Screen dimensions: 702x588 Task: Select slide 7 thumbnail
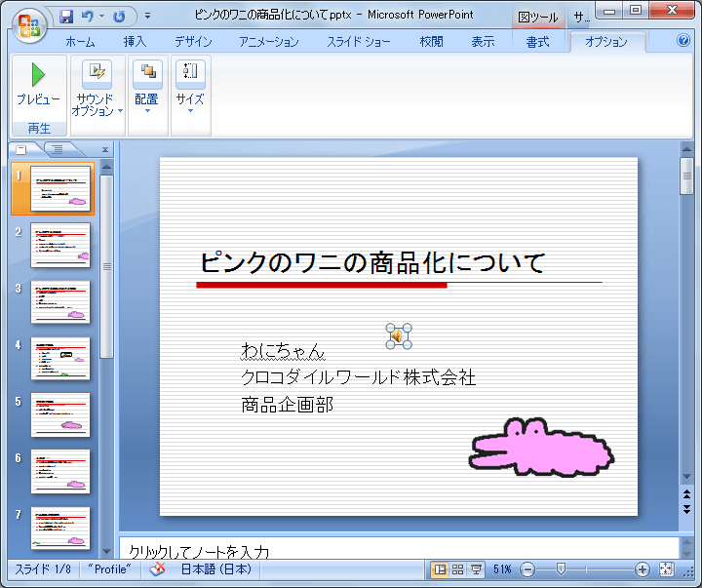(x=60, y=528)
